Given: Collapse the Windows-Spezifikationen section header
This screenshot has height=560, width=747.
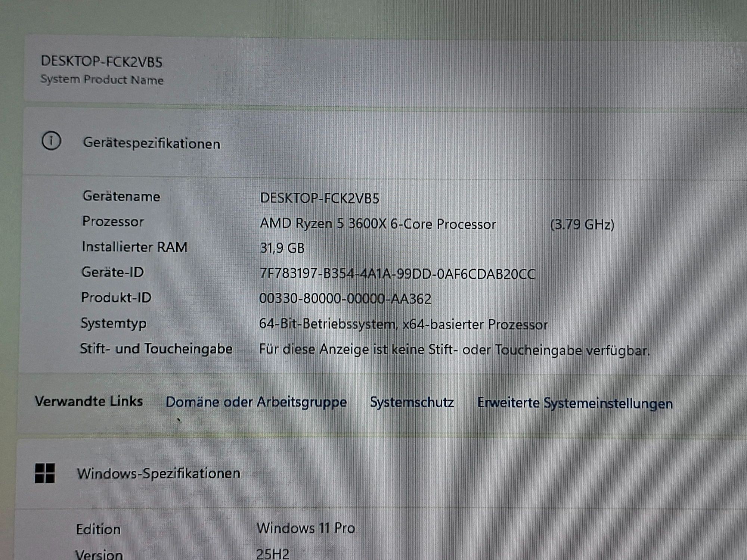Looking at the screenshot, I should [158, 473].
